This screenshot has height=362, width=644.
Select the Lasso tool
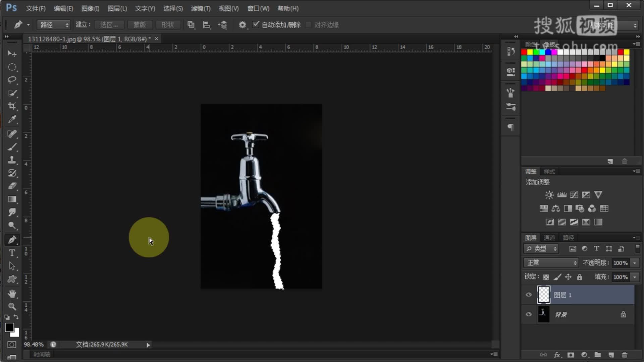pos(12,80)
